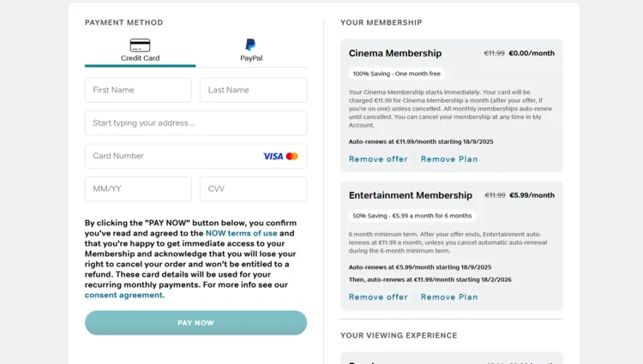Click the address autocomplete field
Image resolution: width=643 pixels, height=364 pixels.
coord(195,122)
